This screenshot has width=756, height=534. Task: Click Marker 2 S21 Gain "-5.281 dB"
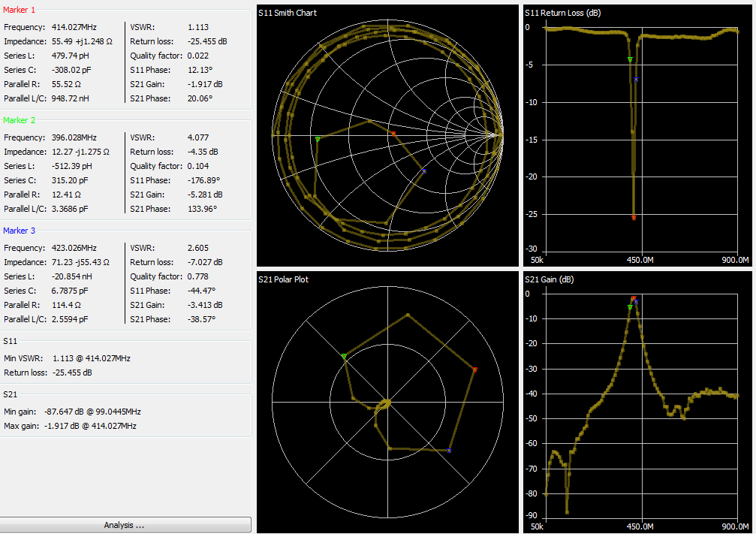click(206, 195)
